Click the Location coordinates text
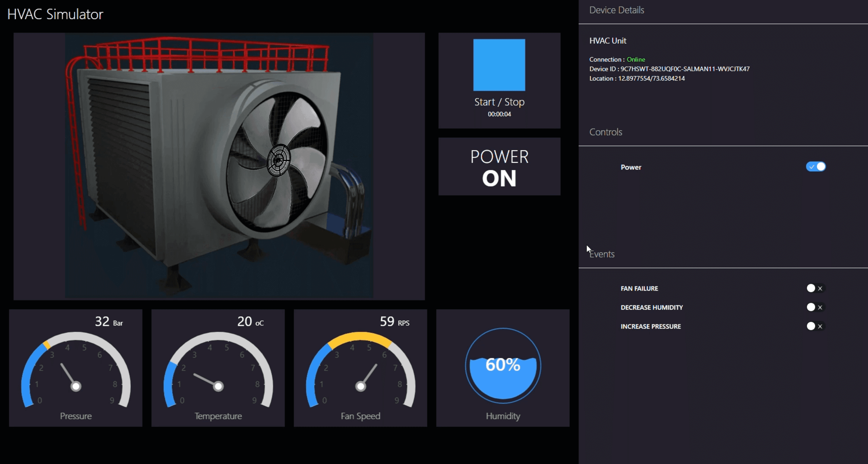Screen dimensions: 868x464 [x=651, y=78]
